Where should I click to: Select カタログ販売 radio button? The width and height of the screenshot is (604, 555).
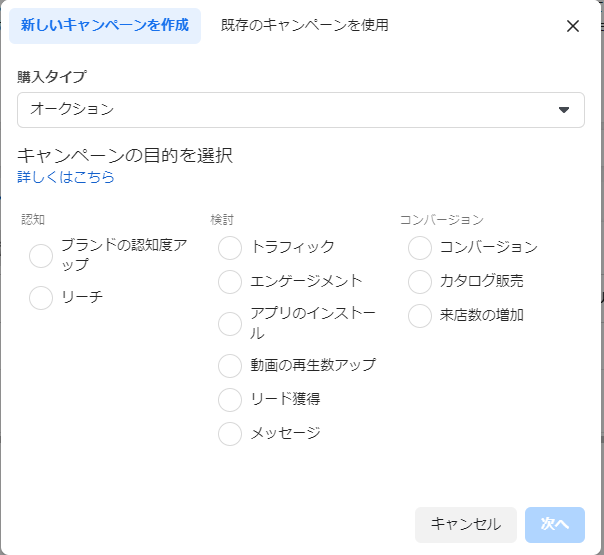(420, 282)
